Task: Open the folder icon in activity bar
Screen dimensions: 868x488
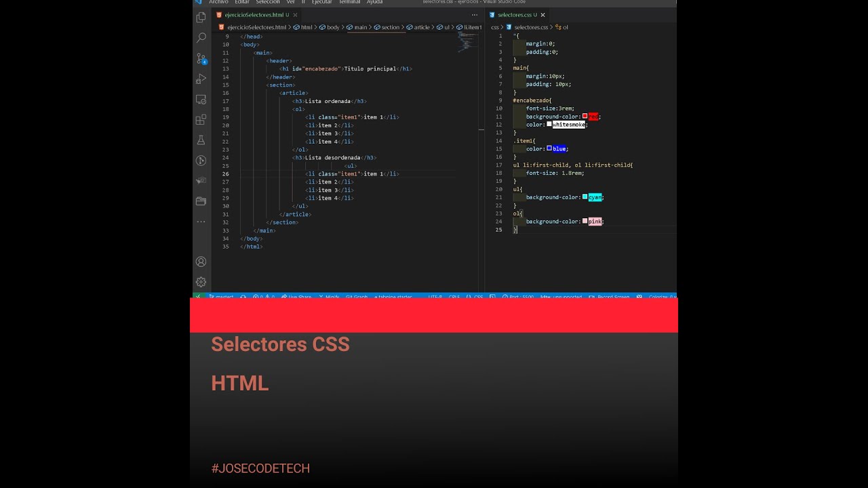Action: [201, 201]
